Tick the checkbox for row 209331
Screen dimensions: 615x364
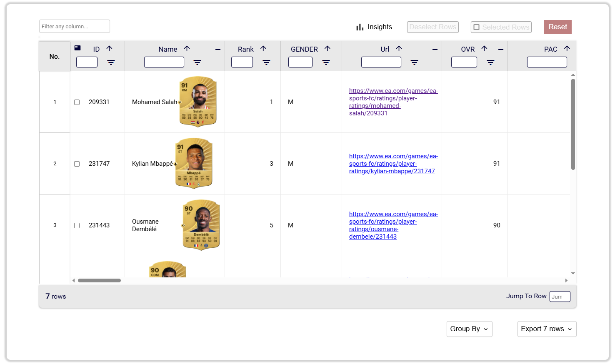pyautogui.click(x=77, y=102)
